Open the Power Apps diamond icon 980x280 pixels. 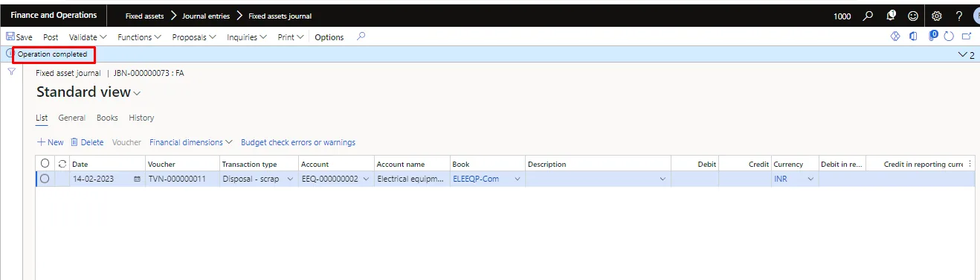895,36
